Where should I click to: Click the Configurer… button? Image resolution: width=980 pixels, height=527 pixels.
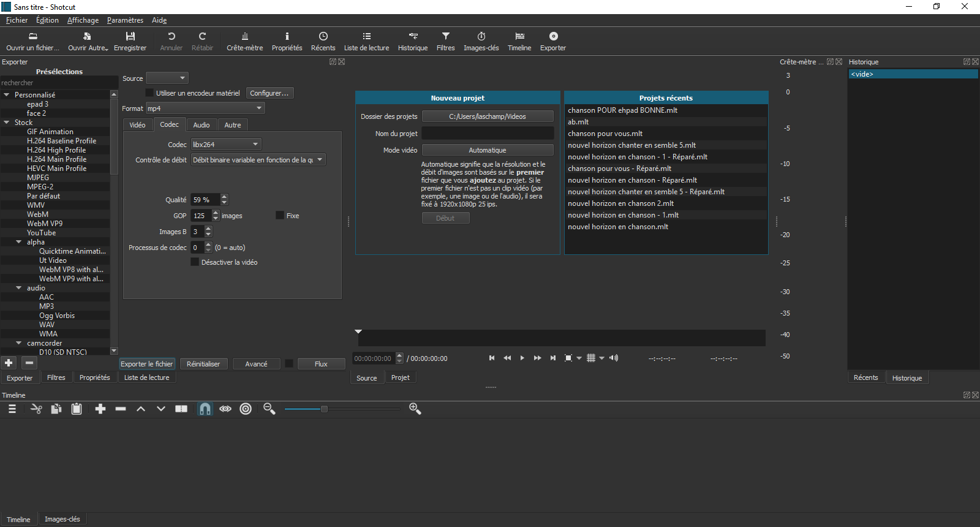[269, 93]
